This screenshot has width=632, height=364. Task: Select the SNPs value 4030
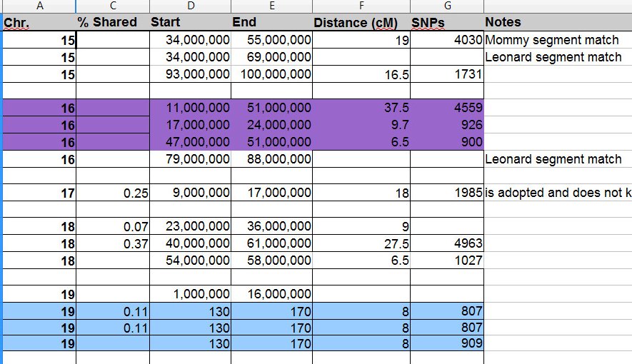click(447, 40)
